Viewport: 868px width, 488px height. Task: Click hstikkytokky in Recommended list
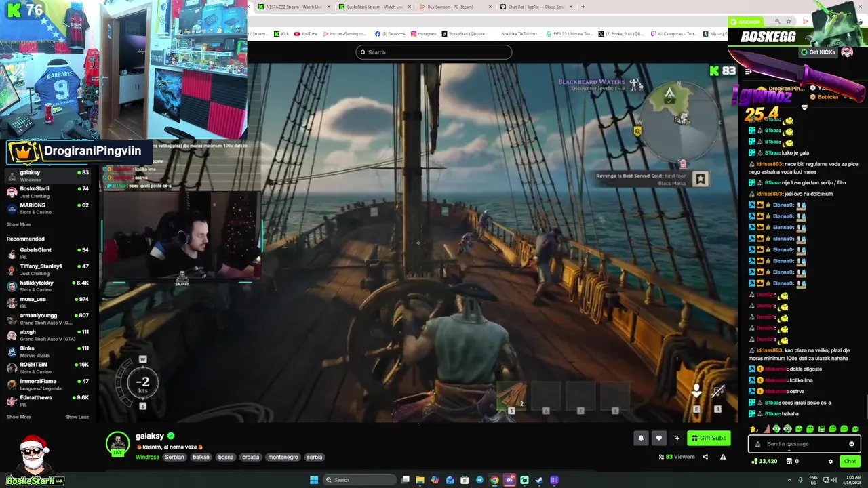pyautogui.click(x=47, y=285)
